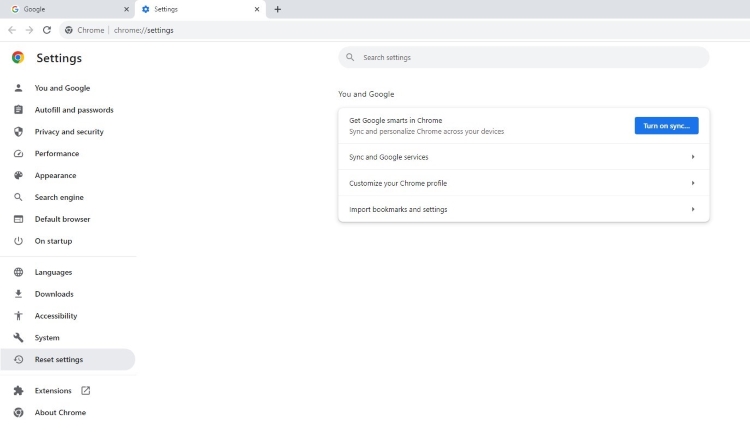Click the browser forward arrow
The height and width of the screenshot is (436, 750).
[x=29, y=30]
